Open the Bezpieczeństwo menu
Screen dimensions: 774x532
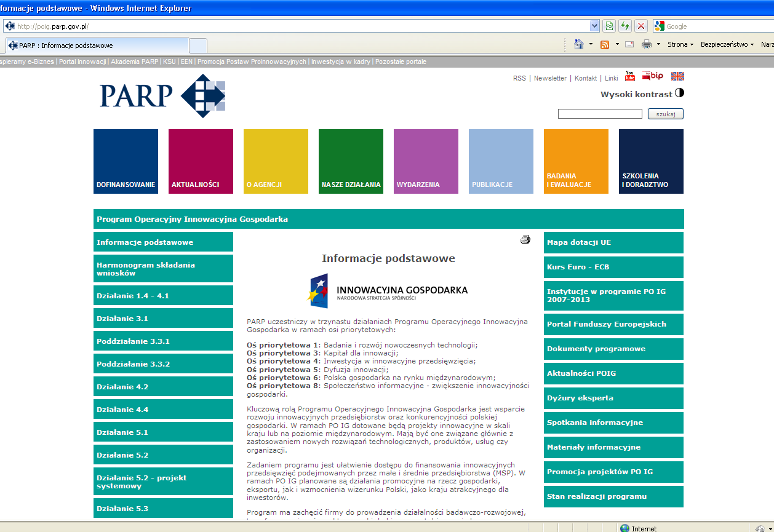pos(727,44)
